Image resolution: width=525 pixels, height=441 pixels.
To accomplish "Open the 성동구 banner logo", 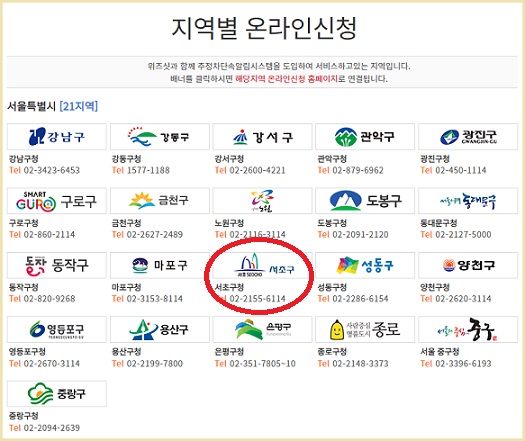I will (x=365, y=265).
